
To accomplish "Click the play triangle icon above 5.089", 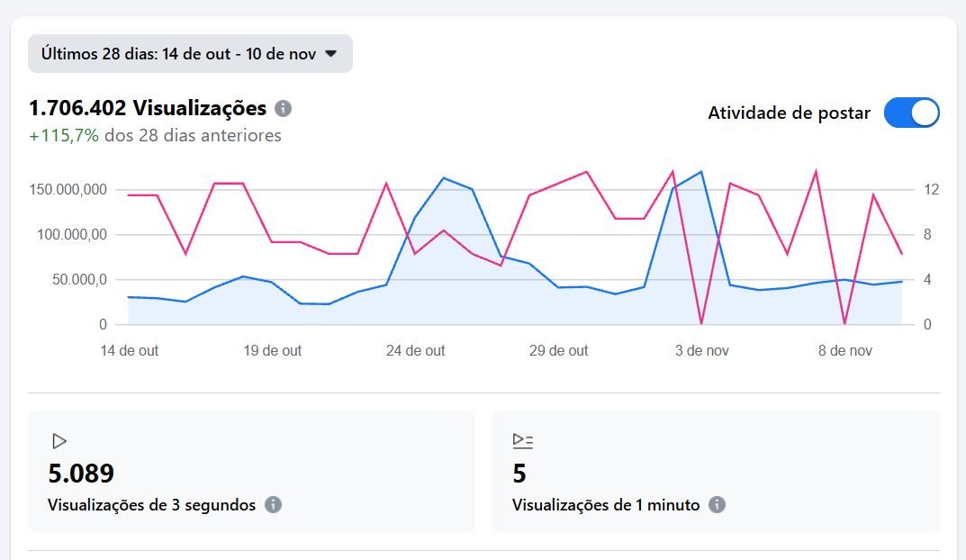I will pyautogui.click(x=59, y=441).
